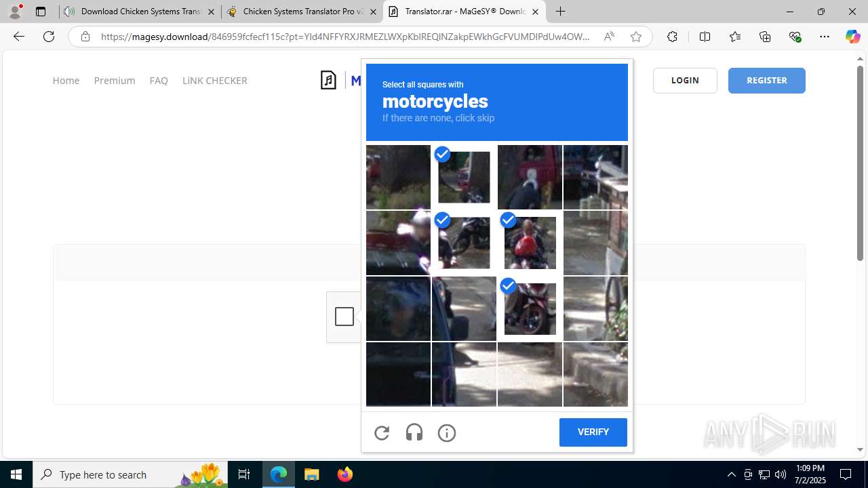The width and height of the screenshot is (868, 488).
Task: Open Read aloud icon in address bar
Action: point(609,37)
